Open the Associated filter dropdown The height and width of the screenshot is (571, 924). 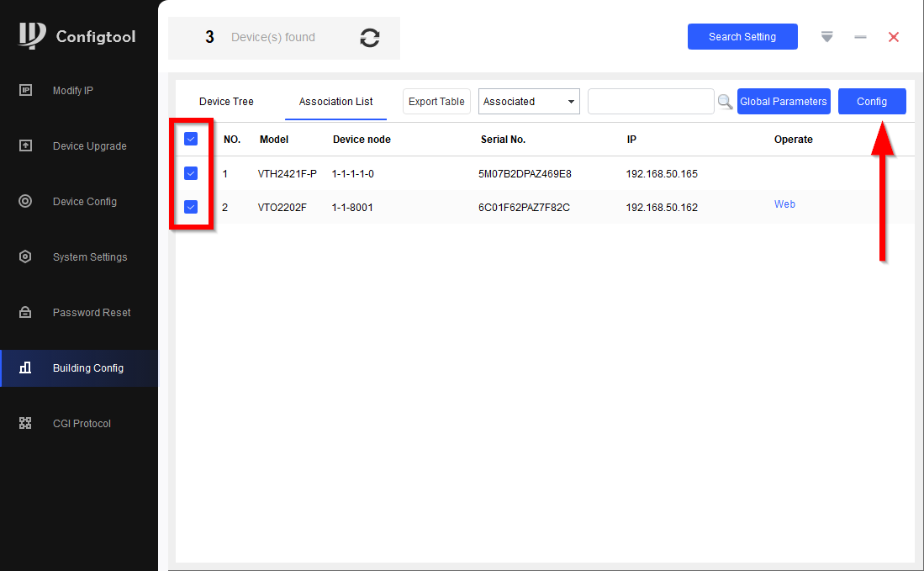(529, 102)
